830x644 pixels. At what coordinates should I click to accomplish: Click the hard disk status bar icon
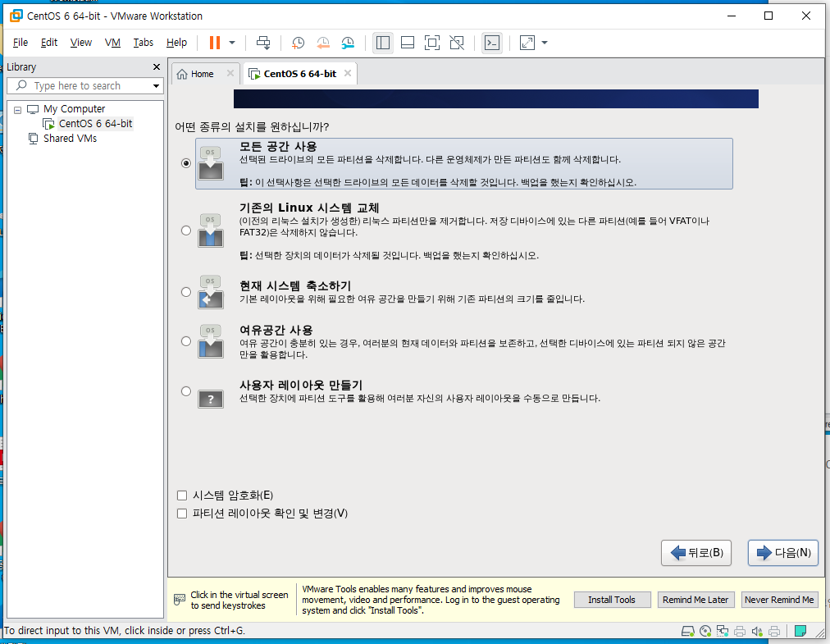point(687,631)
